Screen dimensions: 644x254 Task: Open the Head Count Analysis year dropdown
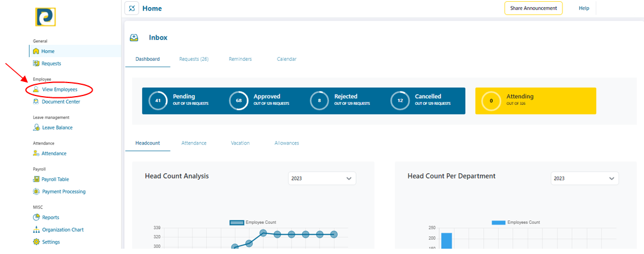pos(322,179)
